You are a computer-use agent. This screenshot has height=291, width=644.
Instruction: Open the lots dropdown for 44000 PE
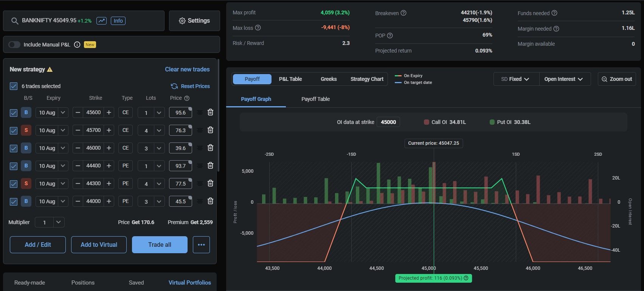pos(151,201)
